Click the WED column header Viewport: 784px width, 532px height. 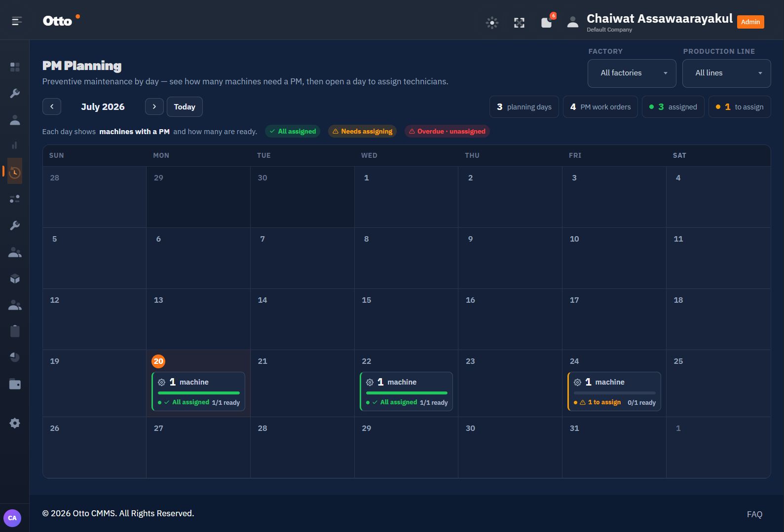(369, 155)
